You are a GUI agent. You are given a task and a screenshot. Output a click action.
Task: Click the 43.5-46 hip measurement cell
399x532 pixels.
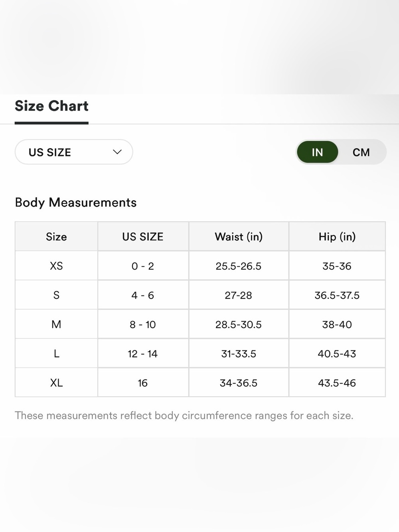tap(337, 382)
